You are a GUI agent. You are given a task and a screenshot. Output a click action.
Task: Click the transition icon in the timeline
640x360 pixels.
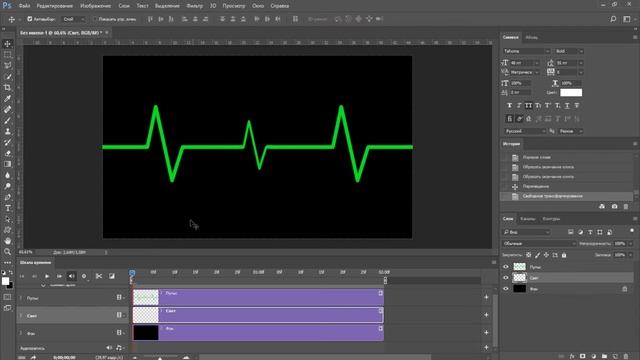[111, 276]
